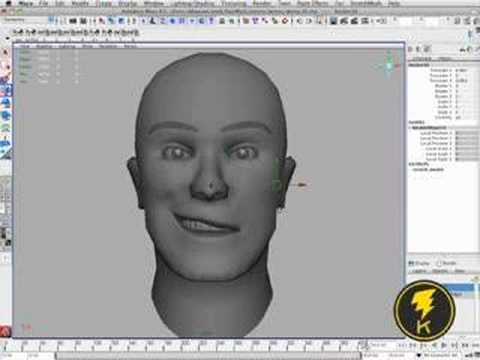Select the Render radio button in Layer Editor
Image resolution: width=480 pixels, height=360 pixels.
pos(439,263)
